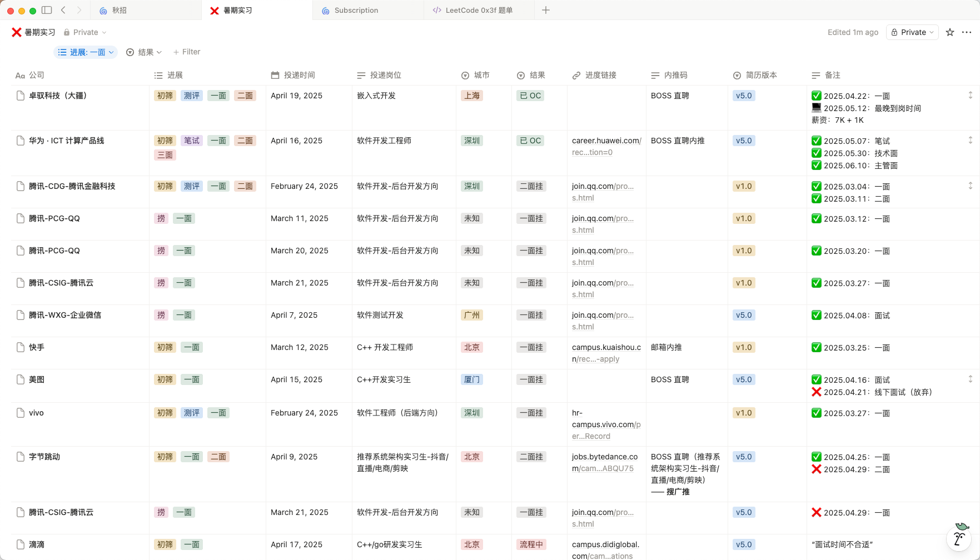Viewport: 980px width, 560px height.
Task: Click the 厦门 city tag
Action: click(x=472, y=379)
